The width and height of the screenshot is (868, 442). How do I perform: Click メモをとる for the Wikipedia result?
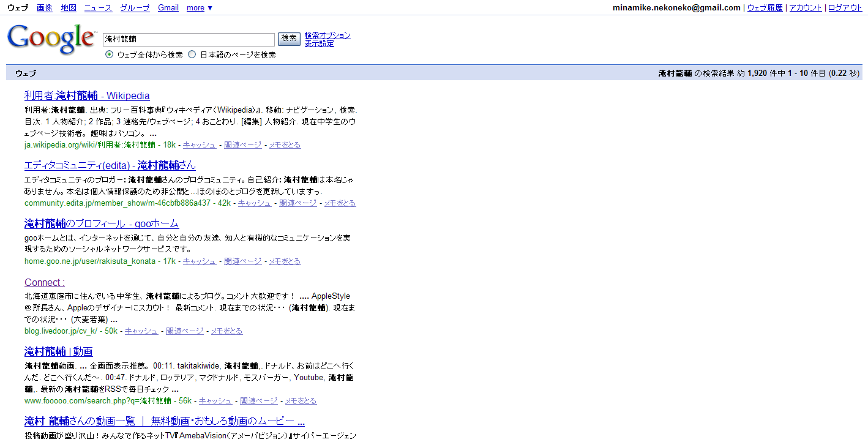pos(285,145)
